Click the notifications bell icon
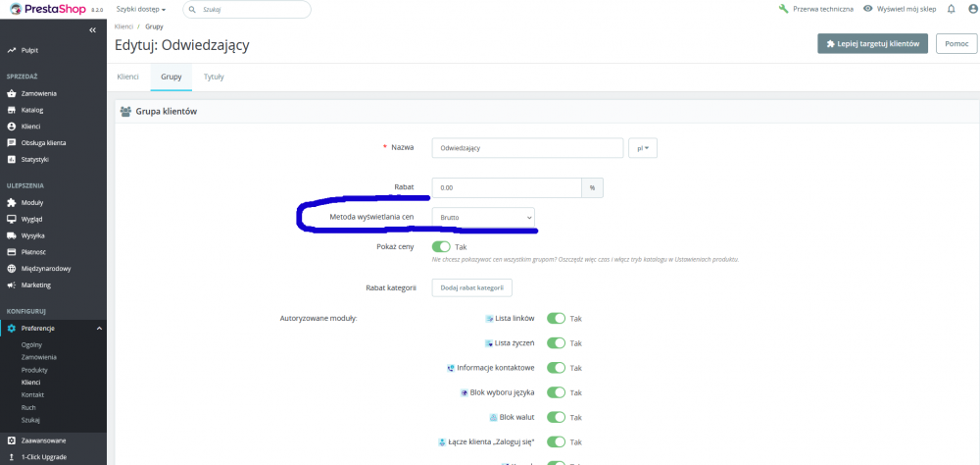 (952, 9)
